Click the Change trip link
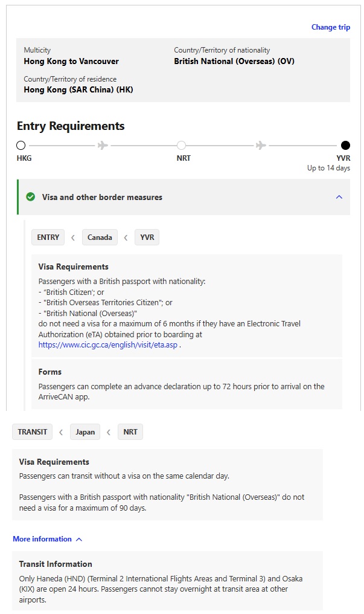 click(330, 27)
